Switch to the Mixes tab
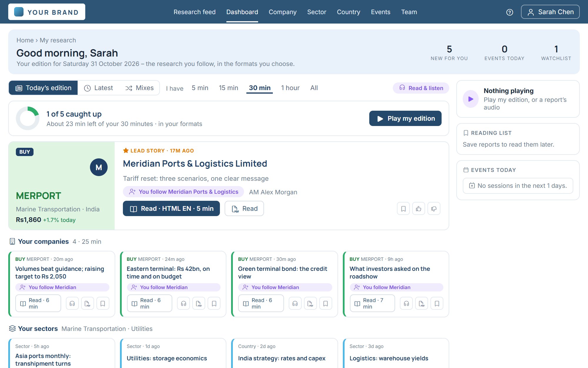588x368 pixels. click(139, 88)
